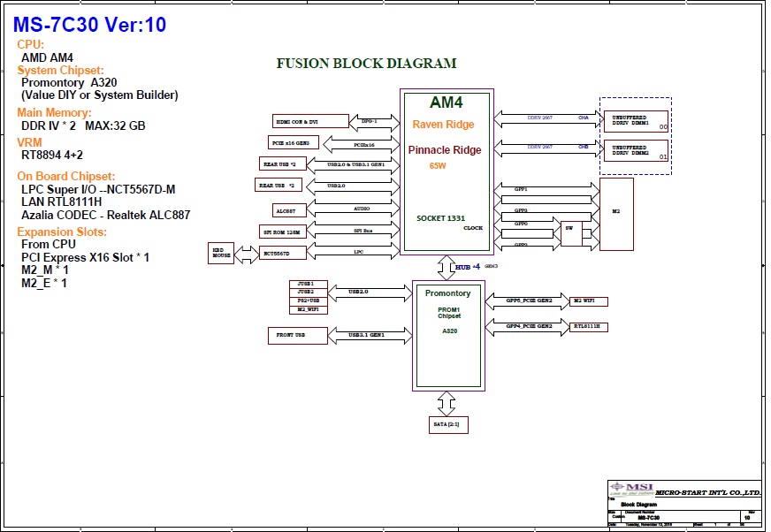This screenshot has height=532, width=771.
Task: Click the HDMI CON & DVI block
Action: [300, 121]
